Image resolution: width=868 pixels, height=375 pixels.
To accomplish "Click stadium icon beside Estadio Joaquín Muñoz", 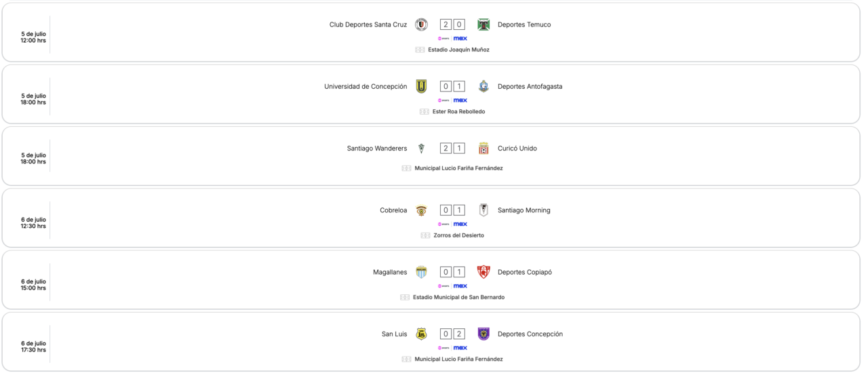I will pyautogui.click(x=420, y=50).
